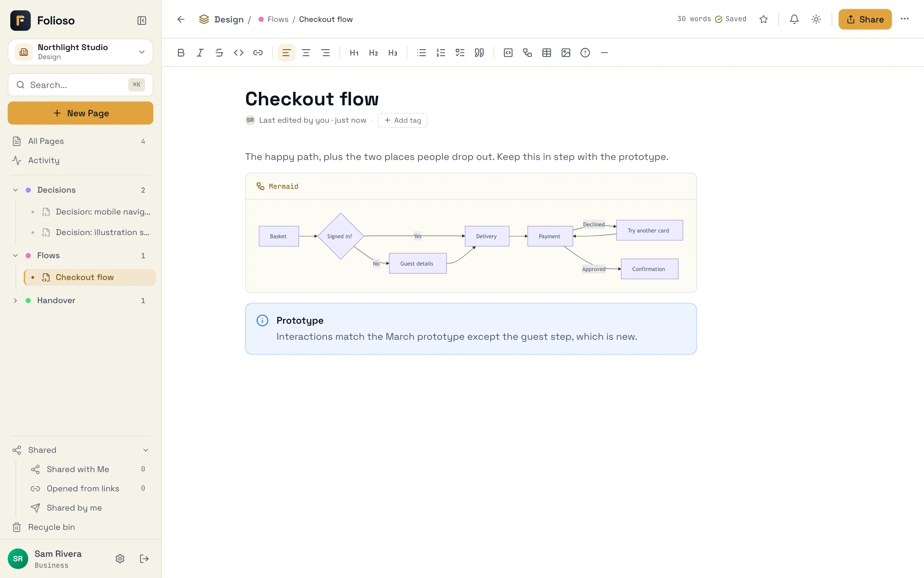
Task: Apply Heading 2 style
Action: [373, 53]
